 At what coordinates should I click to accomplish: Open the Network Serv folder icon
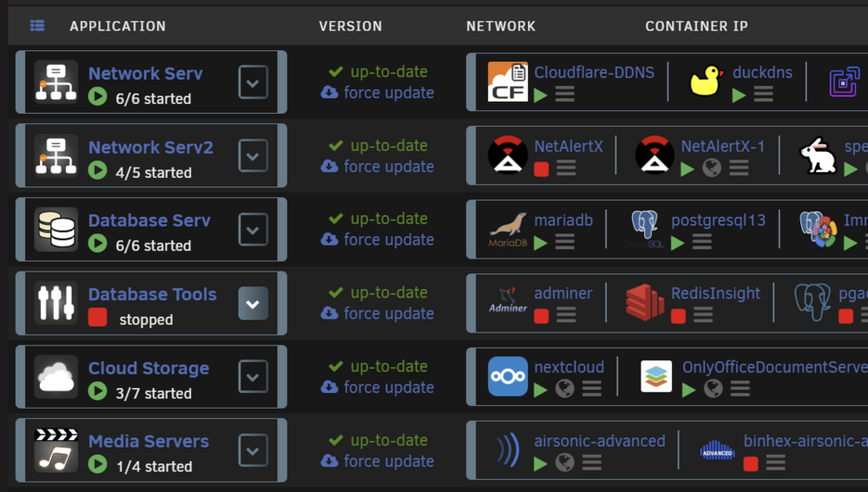(x=56, y=82)
